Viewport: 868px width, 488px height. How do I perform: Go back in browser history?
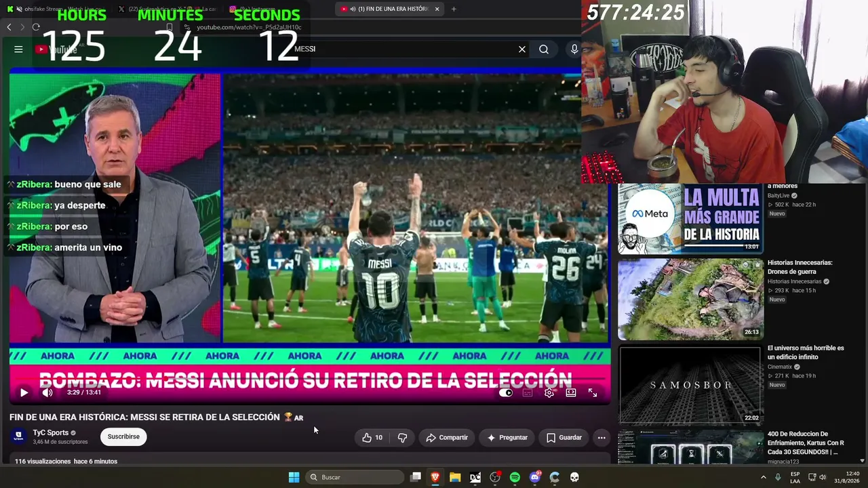[9, 27]
